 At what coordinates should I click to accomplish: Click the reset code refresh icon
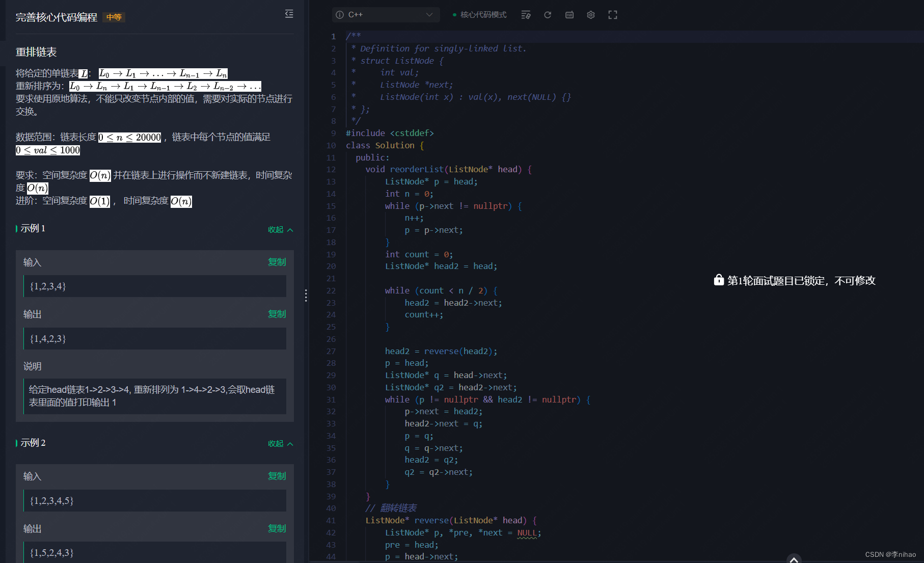548,15
